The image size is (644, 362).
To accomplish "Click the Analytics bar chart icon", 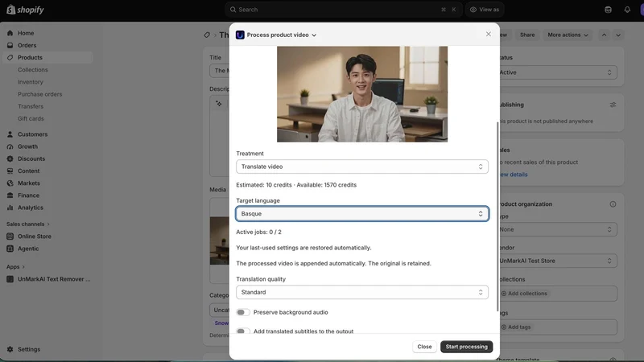I will pos(10,208).
